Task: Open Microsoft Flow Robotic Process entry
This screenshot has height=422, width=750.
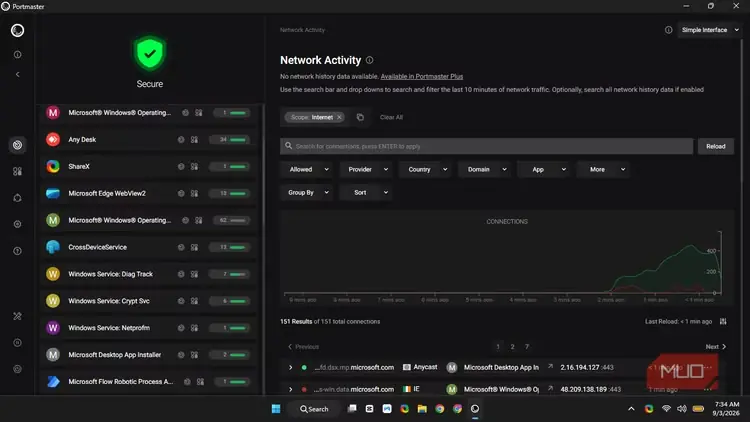Action: (150, 381)
